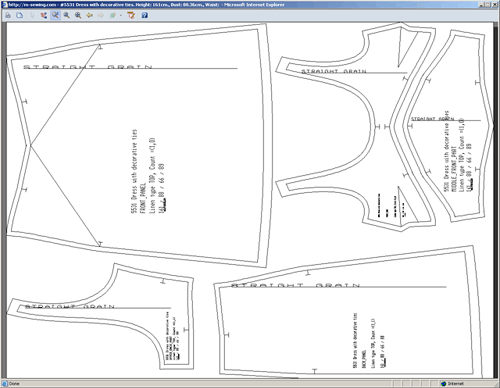Open the red markup pencil tool
This screenshot has width=500, height=388.
[131, 15]
